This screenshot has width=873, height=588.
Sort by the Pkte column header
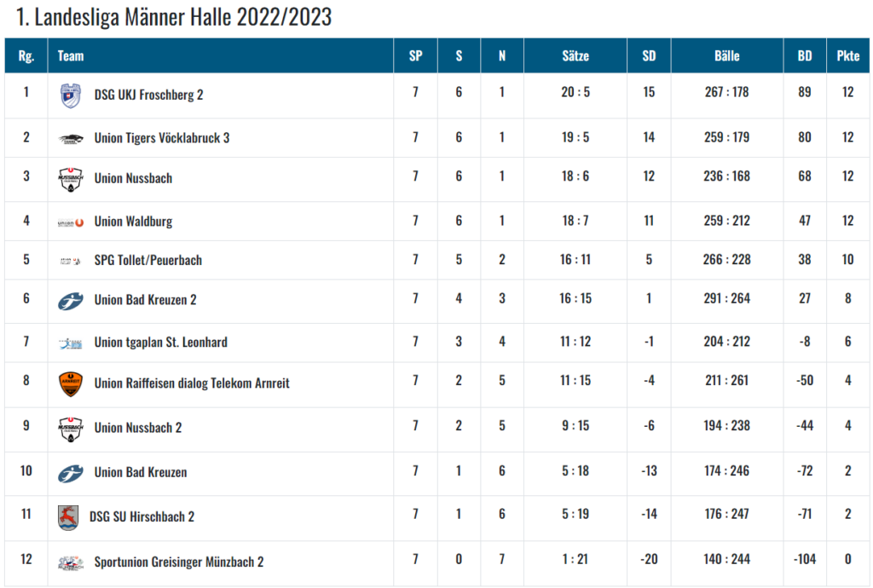(x=847, y=55)
